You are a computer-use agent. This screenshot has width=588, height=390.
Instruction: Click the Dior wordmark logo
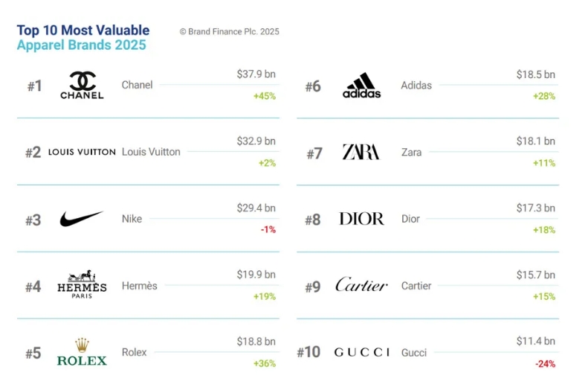tap(361, 219)
